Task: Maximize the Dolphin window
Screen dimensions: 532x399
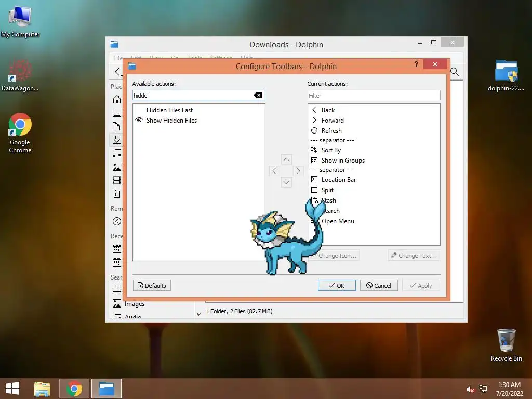Action: click(434, 43)
